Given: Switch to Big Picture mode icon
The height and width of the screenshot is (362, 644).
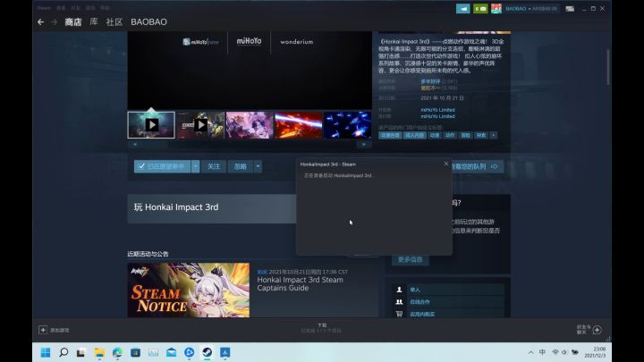Looking at the screenshot, I should point(570,9).
